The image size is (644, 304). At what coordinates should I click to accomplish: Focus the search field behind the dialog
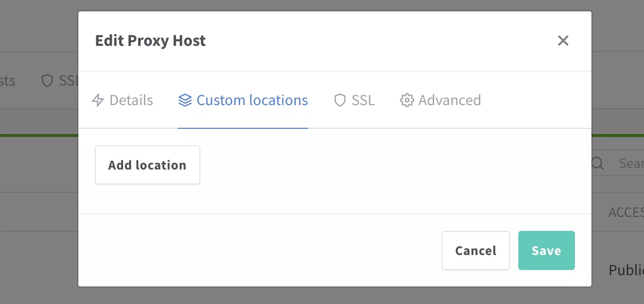pyautogui.click(x=617, y=163)
